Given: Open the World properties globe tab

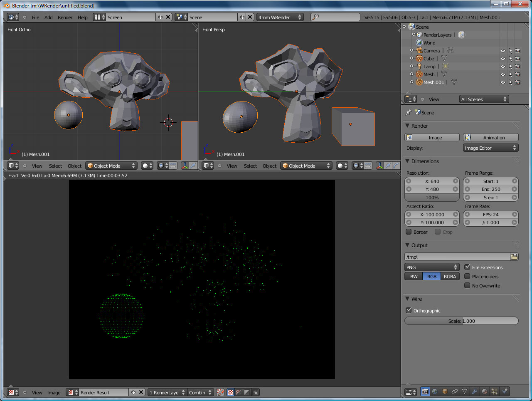Looking at the screenshot, I should click(435, 391).
